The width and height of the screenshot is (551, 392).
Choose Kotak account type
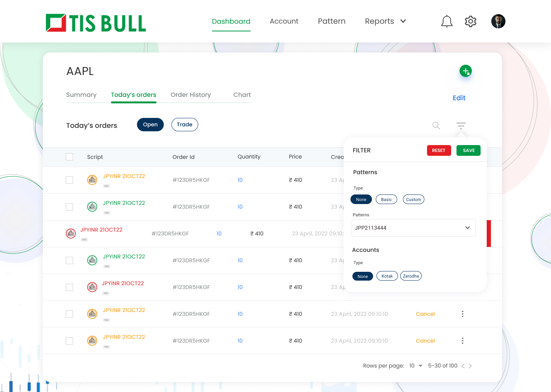coord(387,276)
